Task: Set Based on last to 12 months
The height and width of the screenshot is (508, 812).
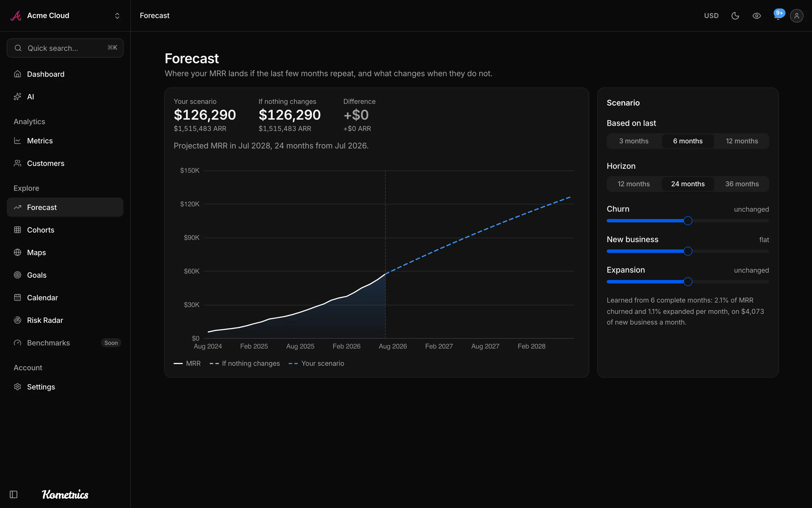Action: pyautogui.click(x=742, y=141)
